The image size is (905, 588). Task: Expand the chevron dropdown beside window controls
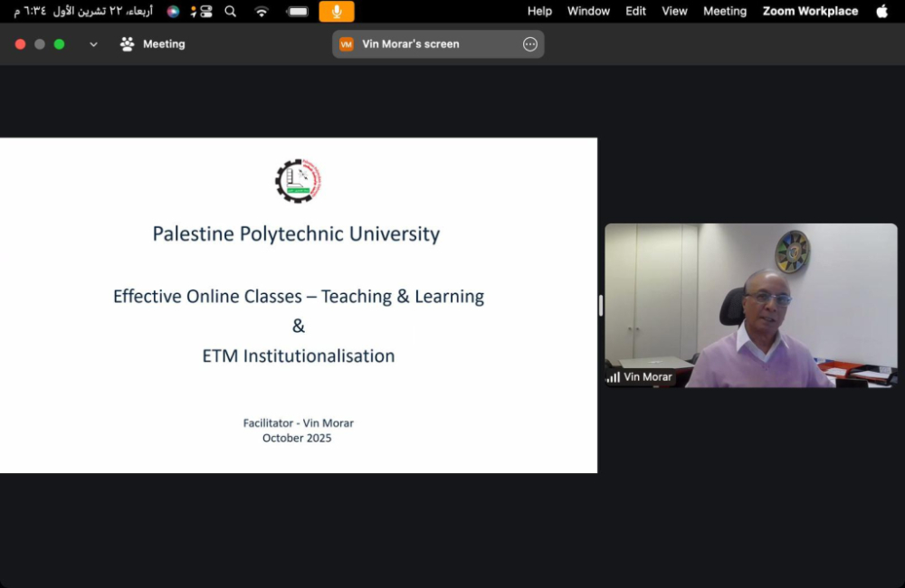(93, 44)
